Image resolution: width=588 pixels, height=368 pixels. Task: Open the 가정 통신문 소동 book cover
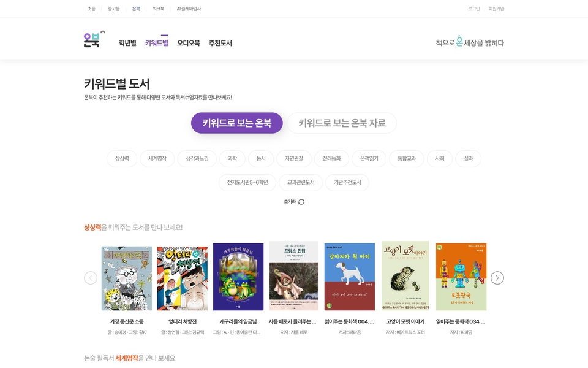(x=127, y=278)
